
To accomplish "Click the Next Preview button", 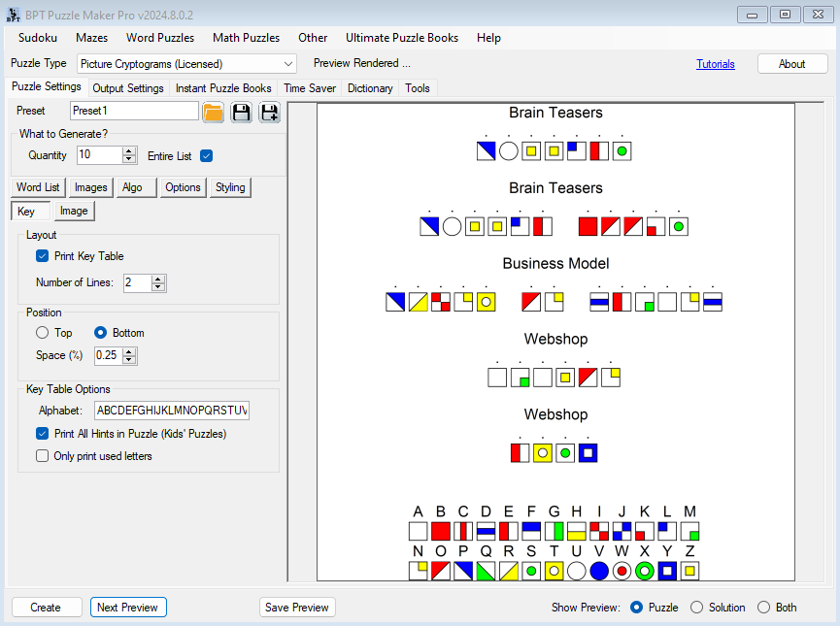I will point(128,608).
